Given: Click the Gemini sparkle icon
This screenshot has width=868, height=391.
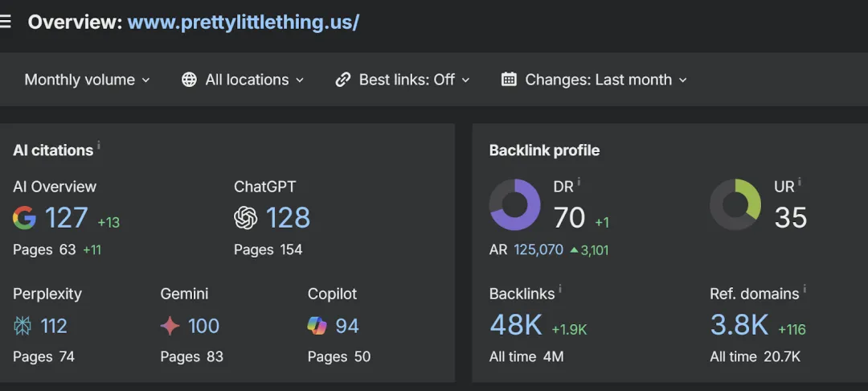Looking at the screenshot, I should point(170,326).
